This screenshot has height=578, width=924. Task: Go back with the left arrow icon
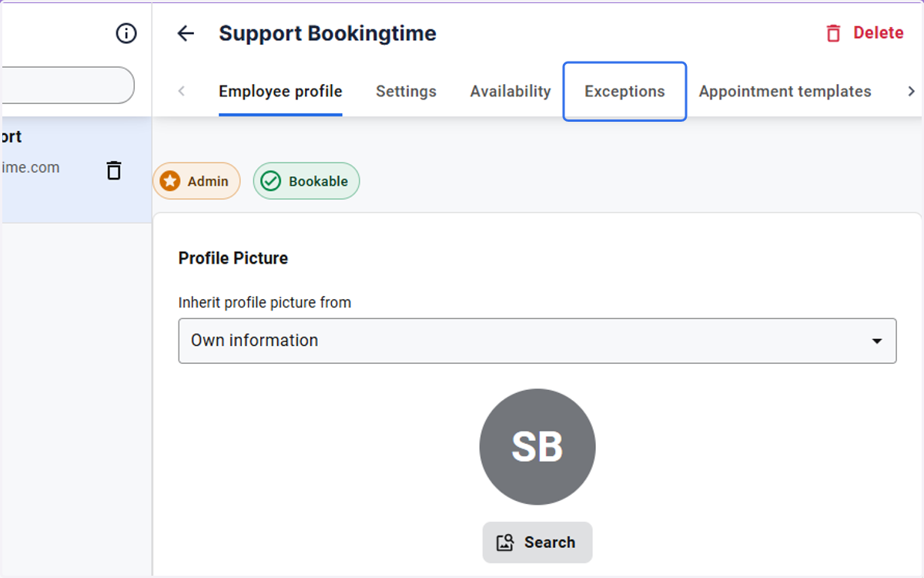click(186, 33)
